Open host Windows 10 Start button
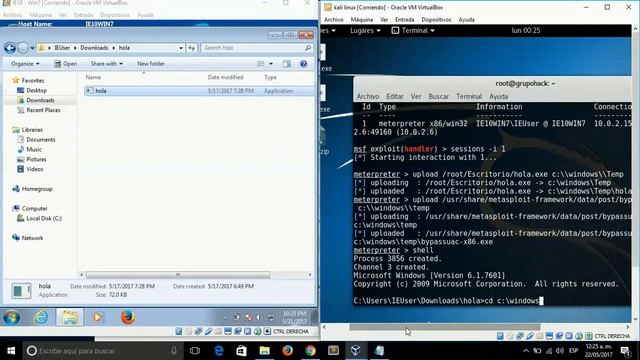 pos(11,351)
